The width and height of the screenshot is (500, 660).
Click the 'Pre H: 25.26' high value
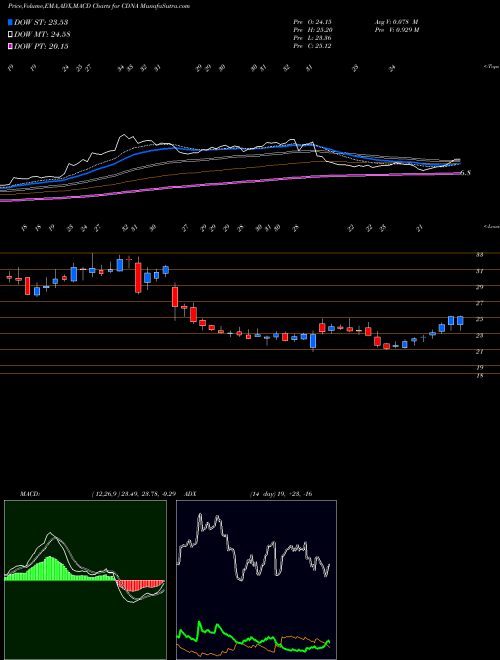pyautogui.click(x=312, y=30)
